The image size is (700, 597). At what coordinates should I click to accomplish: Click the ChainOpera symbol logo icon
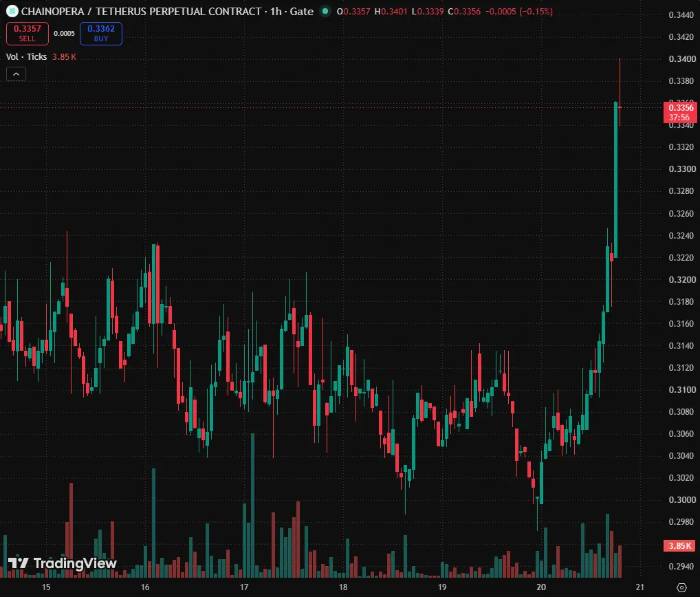12,11
